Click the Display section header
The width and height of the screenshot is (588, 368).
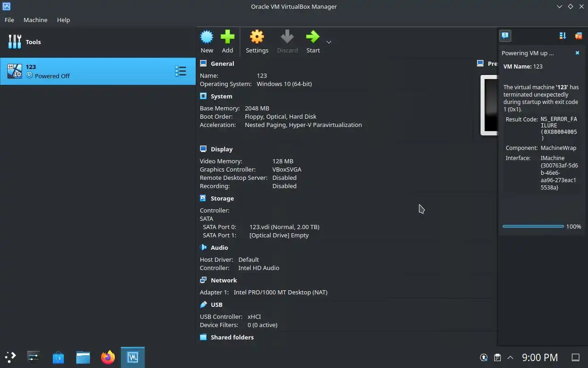[x=222, y=149]
